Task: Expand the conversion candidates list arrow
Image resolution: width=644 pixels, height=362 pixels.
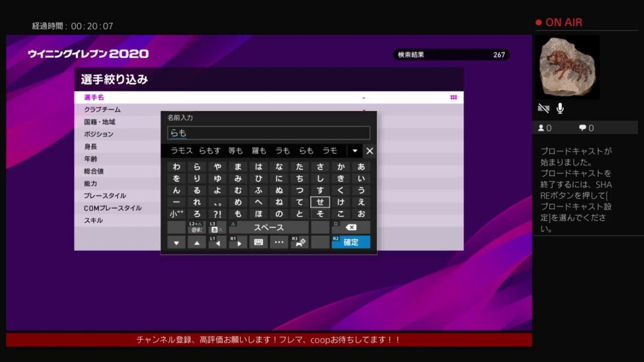Action: tap(355, 151)
